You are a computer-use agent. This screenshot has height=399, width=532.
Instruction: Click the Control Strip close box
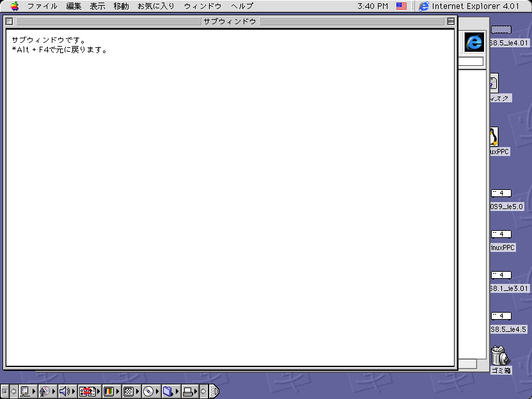tap(4, 391)
